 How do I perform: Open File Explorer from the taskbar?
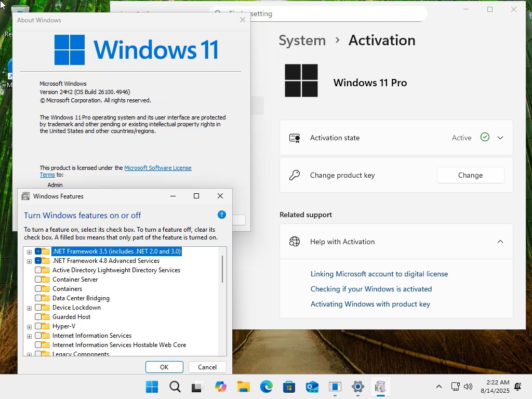pos(243,387)
